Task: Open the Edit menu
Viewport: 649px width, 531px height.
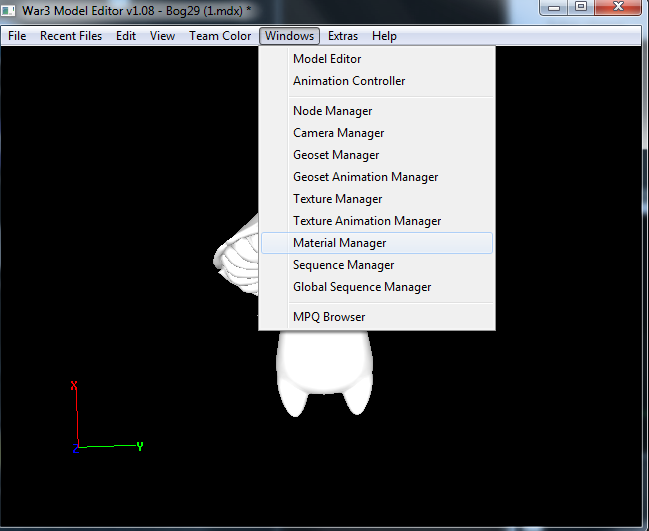Action: tap(126, 36)
